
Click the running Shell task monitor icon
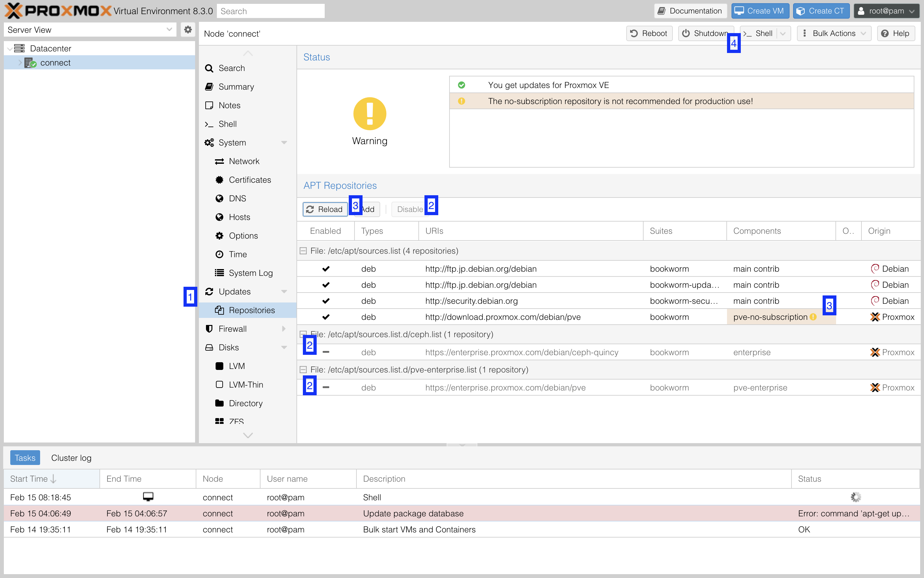click(x=148, y=496)
